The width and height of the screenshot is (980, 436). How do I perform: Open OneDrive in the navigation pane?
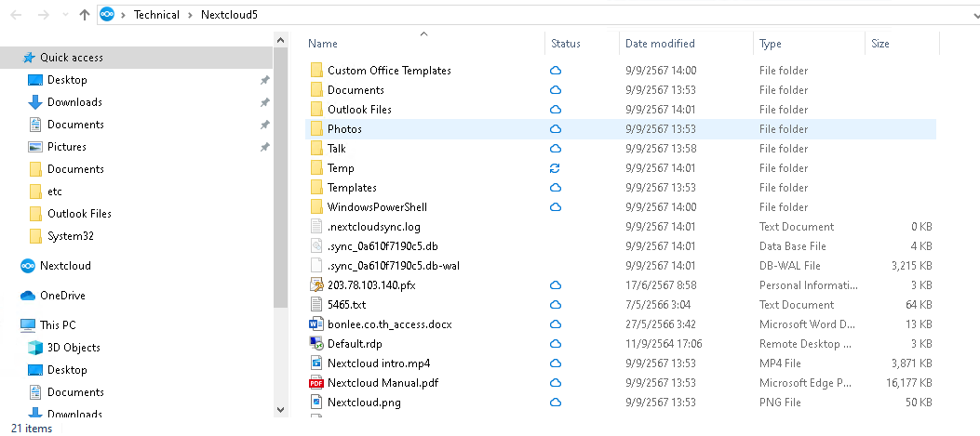(x=61, y=296)
